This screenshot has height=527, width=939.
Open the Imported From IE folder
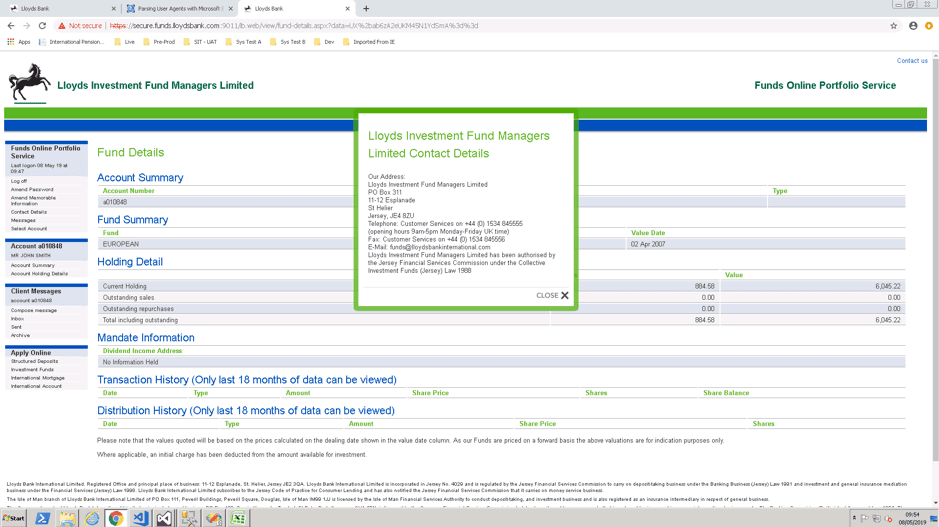(369, 42)
